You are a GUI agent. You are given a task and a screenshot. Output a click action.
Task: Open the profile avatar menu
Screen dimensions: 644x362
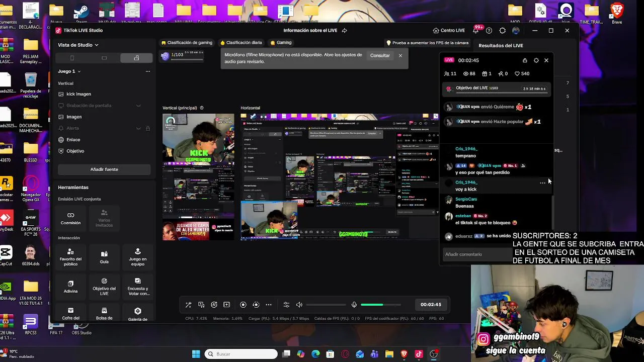click(x=516, y=30)
